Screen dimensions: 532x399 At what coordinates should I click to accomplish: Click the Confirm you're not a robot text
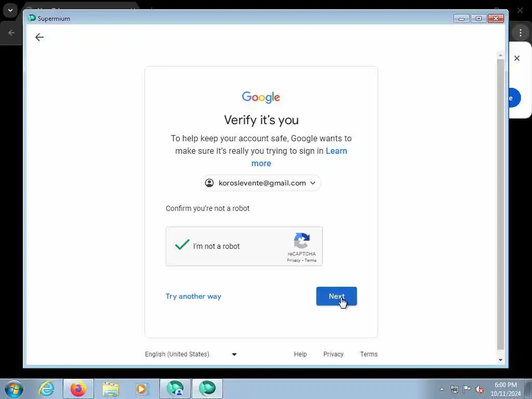208,208
